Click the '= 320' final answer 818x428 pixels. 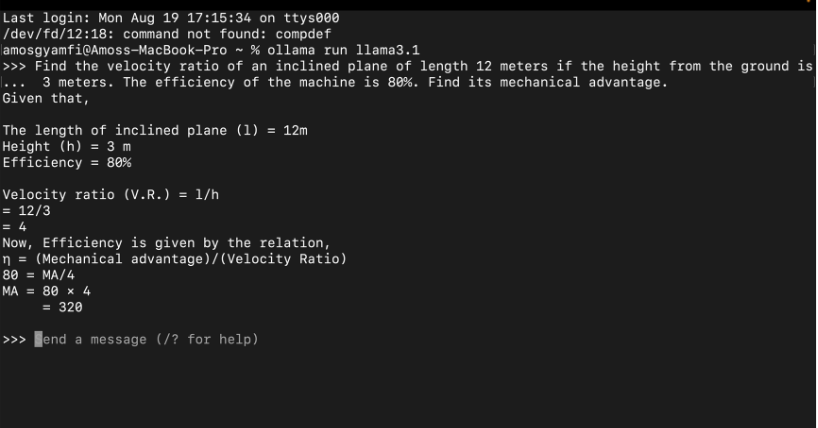click(x=63, y=307)
